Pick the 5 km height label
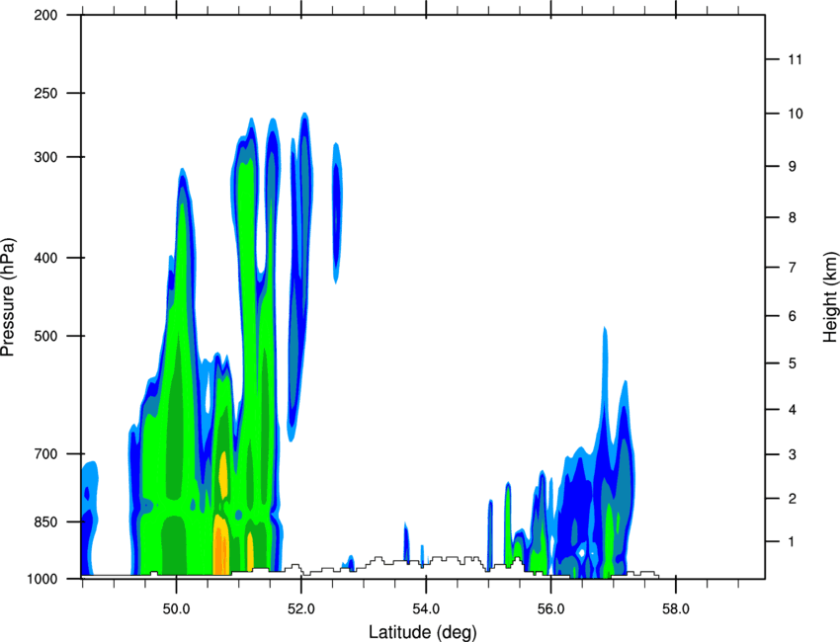840x642 pixels. pyautogui.click(x=793, y=363)
